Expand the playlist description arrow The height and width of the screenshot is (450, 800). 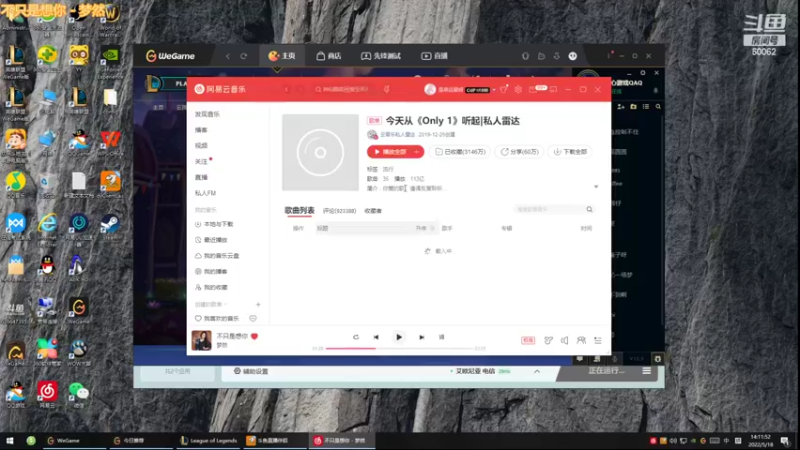[596, 187]
